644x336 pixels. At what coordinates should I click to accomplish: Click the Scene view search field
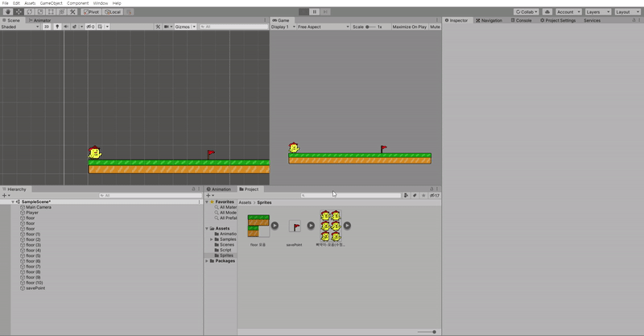click(233, 27)
